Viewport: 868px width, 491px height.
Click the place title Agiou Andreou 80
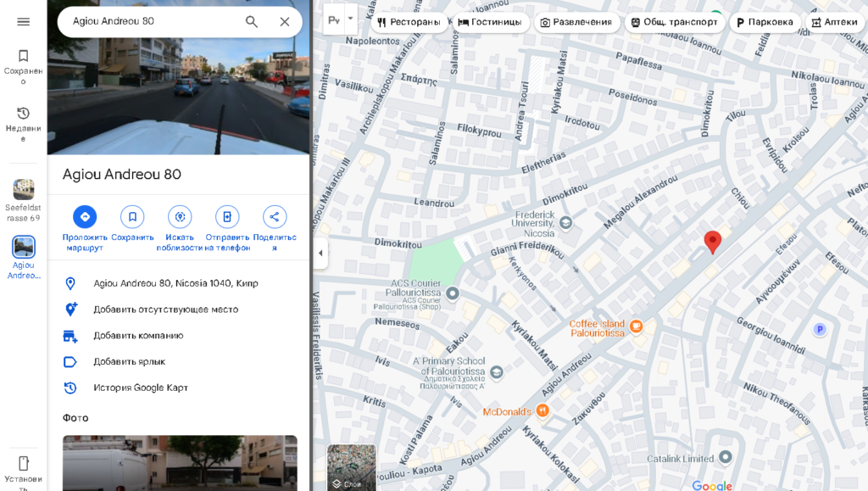point(122,175)
